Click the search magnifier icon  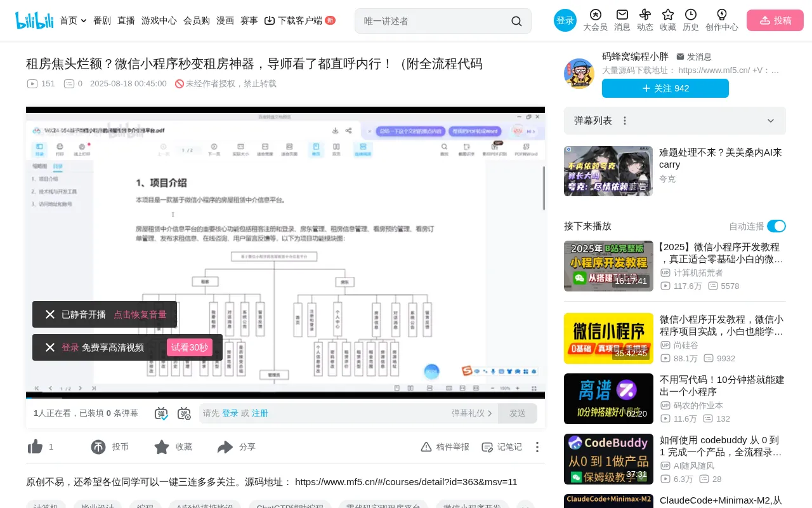[x=516, y=21]
